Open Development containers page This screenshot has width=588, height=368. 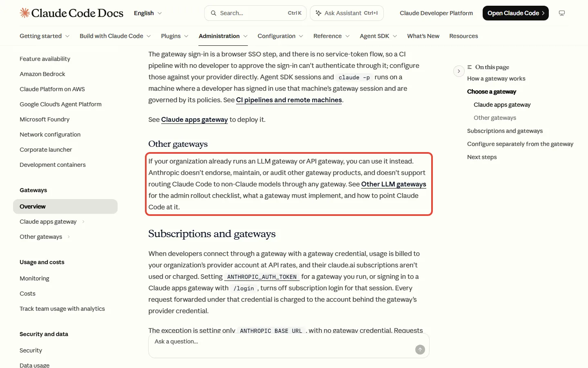coord(53,165)
